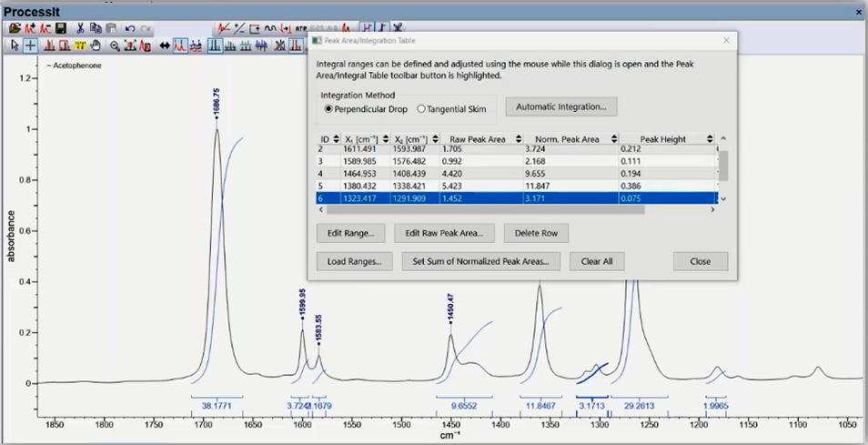868x445 pixels.
Task: Click the black double-headed horizontal arrow icon
Action: [165, 46]
